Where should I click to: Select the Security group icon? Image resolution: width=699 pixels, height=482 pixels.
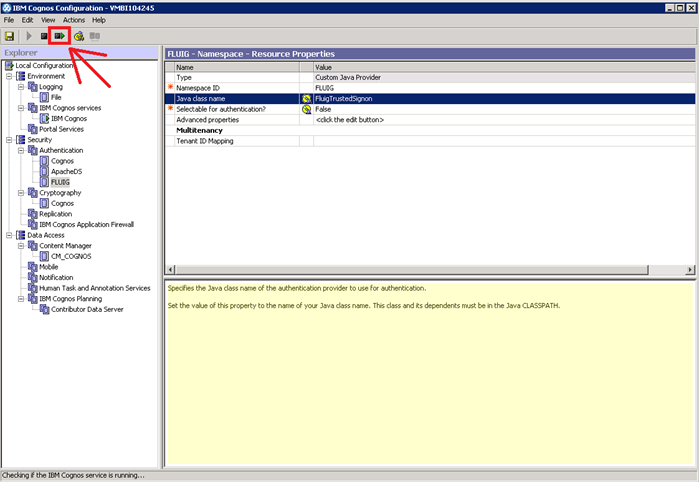click(21, 140)
